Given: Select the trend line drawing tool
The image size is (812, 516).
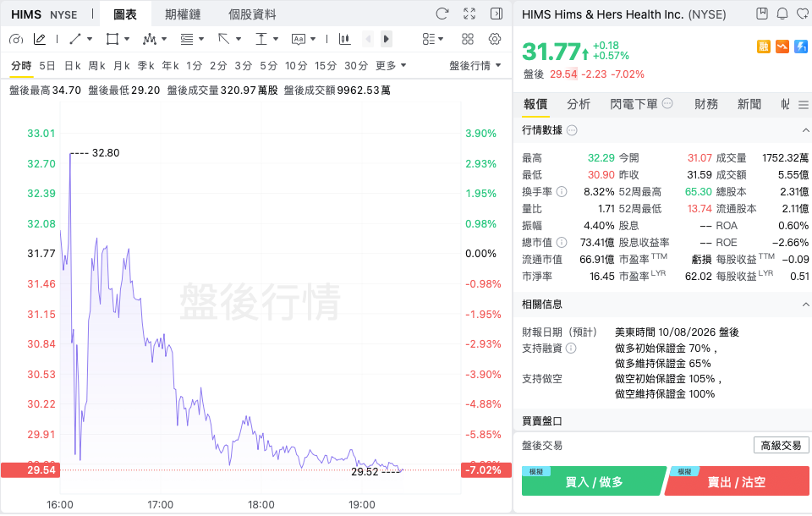Looking at the screenshot, I should tap(75, 39).
